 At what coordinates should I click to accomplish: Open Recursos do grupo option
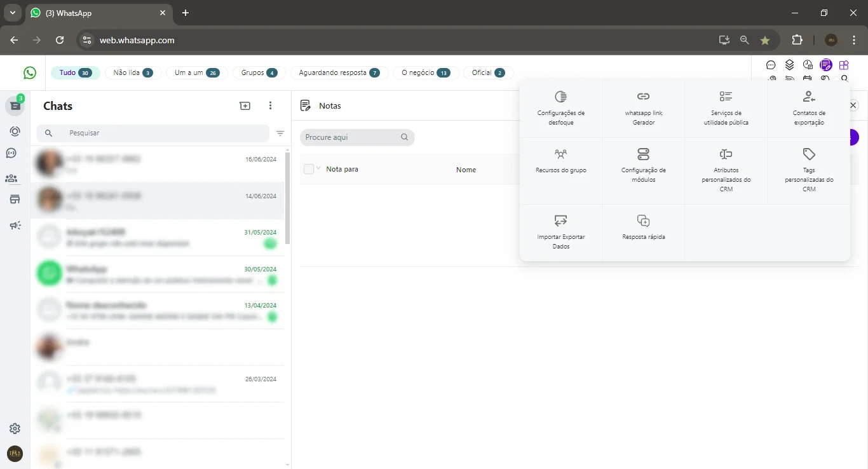click(560, 170)
